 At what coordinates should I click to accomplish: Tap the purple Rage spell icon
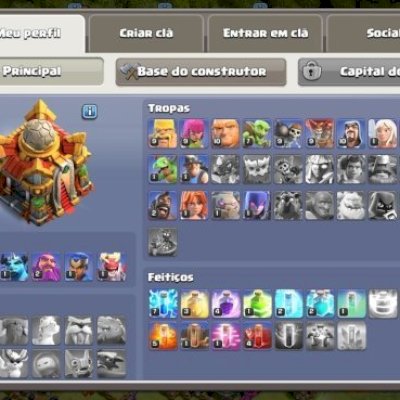pos(226,303)
